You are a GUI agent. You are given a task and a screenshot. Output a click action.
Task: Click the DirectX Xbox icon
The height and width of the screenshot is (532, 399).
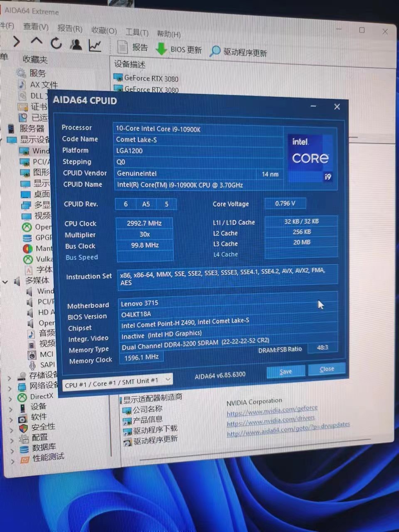point(22,397)
